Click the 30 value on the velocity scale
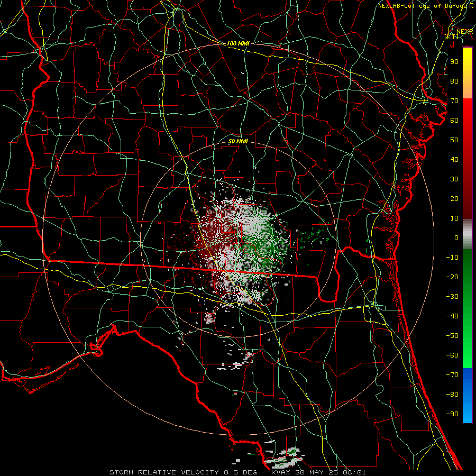The width and height of the screenshot is (476, 476). (454, 179)
